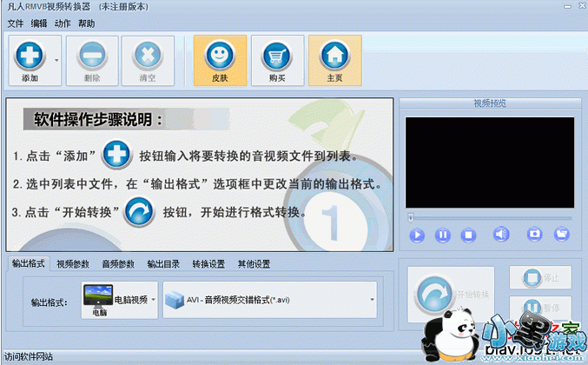Screen dimensions: 588x365
Task: Click the black video preview screen
Action: pos(490,163)
